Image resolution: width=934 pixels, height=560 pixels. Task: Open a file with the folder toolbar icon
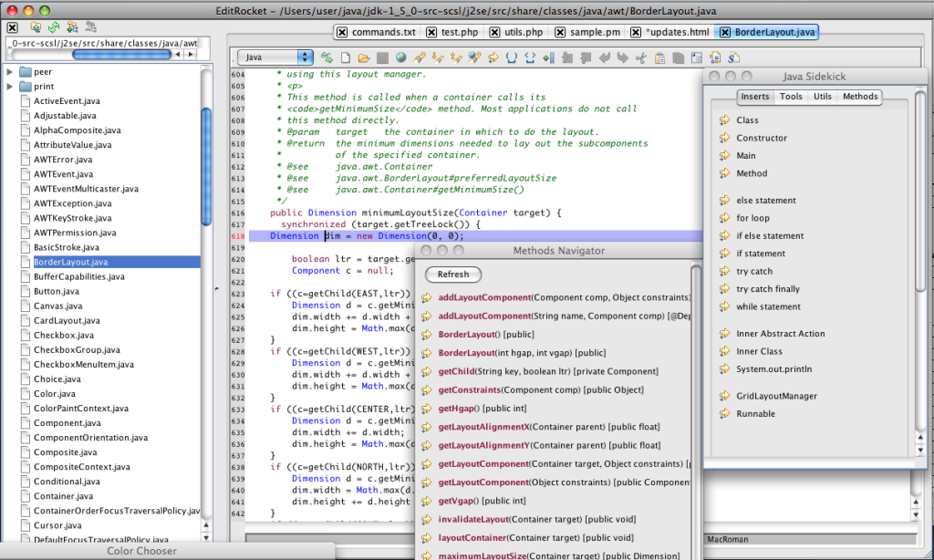click(364, 57)
